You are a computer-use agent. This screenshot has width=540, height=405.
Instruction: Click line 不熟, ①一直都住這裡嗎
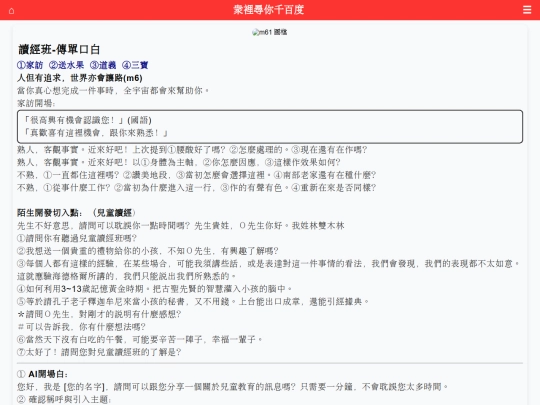197,175
